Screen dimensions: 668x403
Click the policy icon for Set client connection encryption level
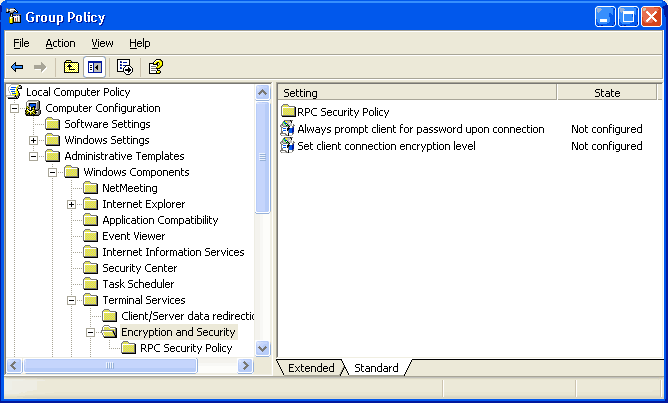[287, 145]
